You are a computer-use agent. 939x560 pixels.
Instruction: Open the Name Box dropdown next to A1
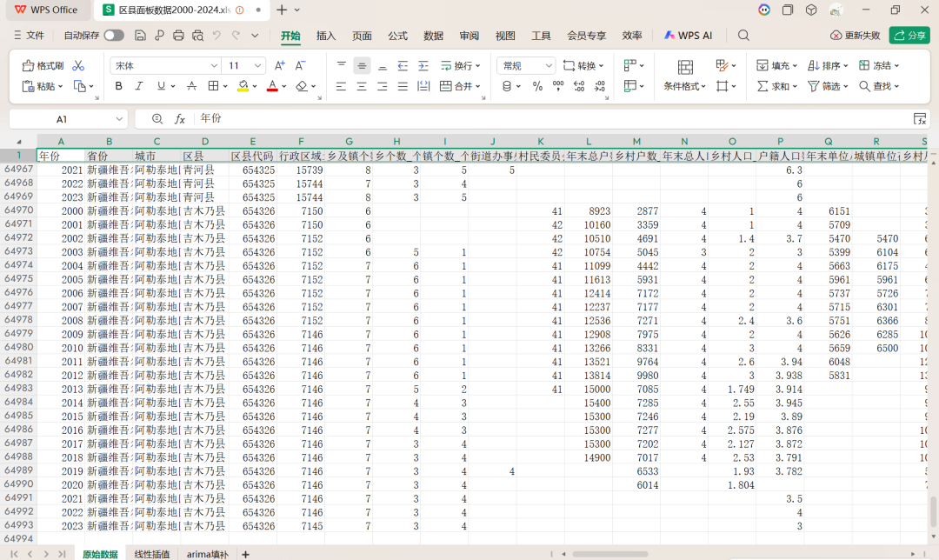pyautogui.click(x=119, y=119)
